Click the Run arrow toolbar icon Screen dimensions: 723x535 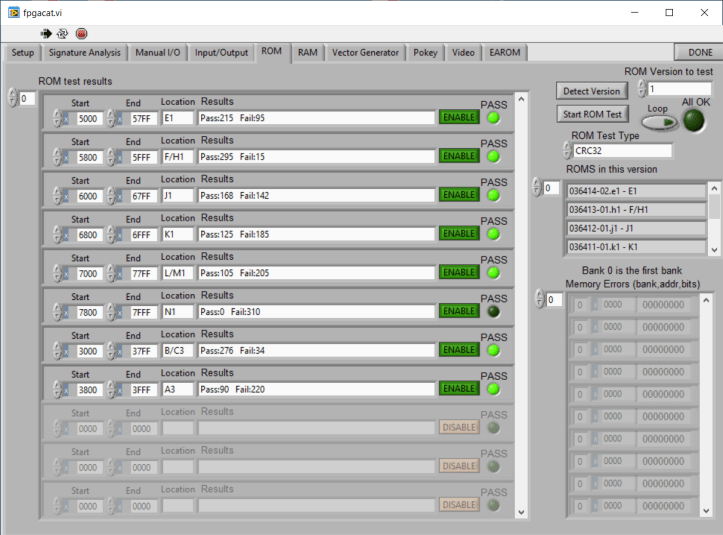pyautogui.click(x=45, y=33)
